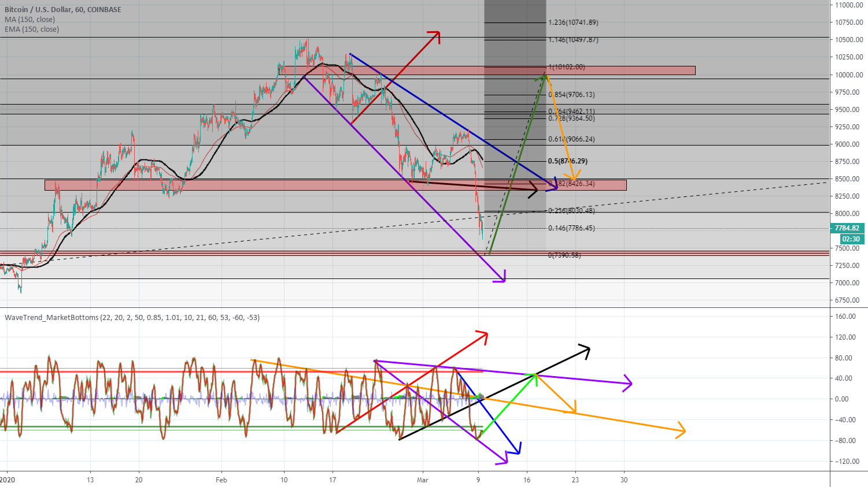The width and height of the screenshot is (868, 487).
Task: Click 7500.00 on the price axis
Action: [x=848, y=248]
